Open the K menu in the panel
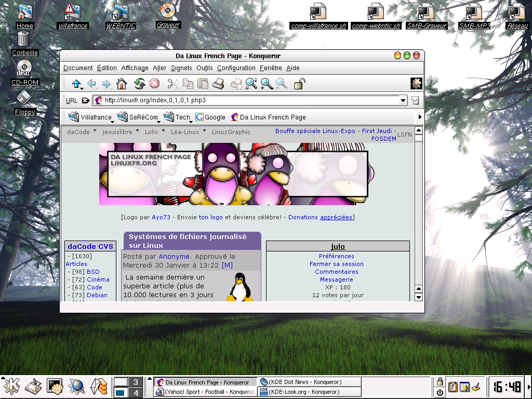The image size is (532, 399). 11,387
